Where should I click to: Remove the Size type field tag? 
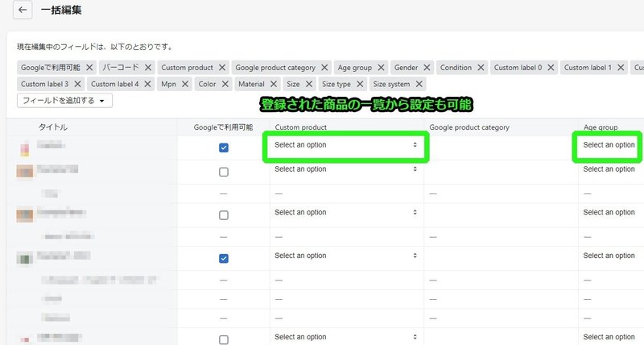point(360,84)
